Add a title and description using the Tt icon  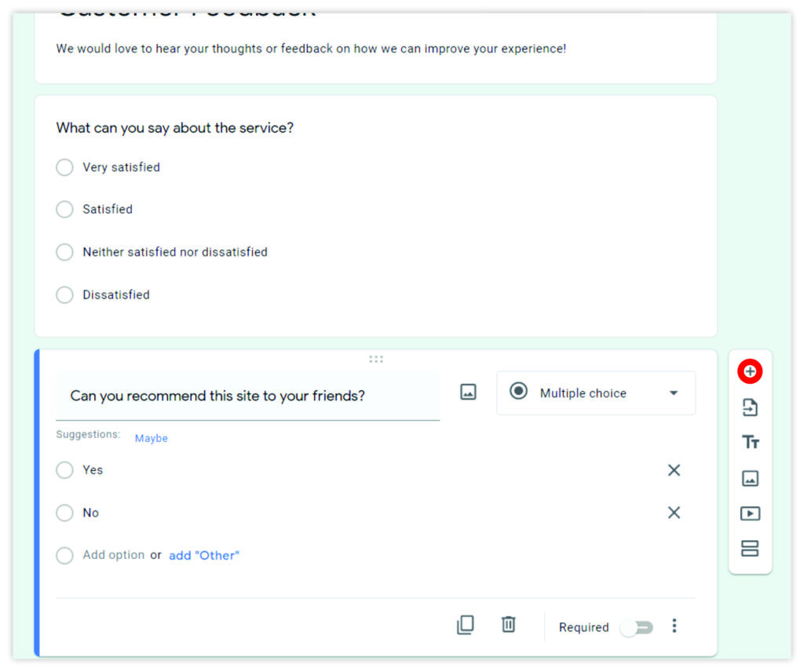click(749, 443)
